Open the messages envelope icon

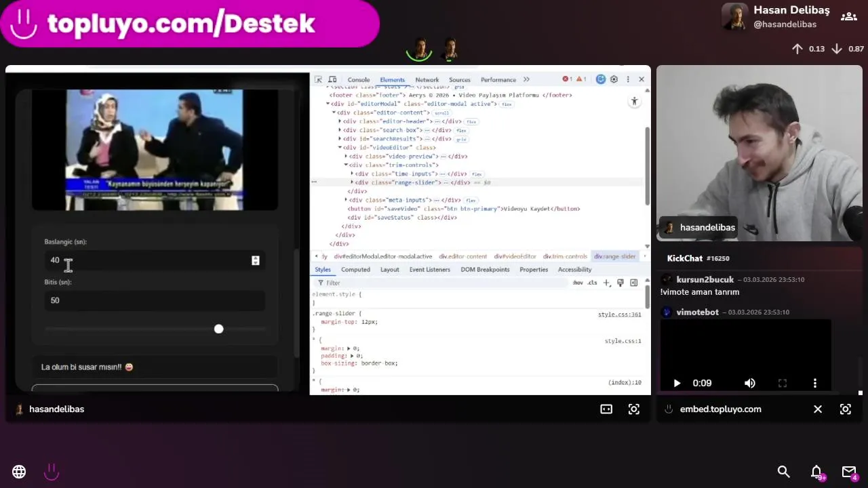[x=849, y=472]
